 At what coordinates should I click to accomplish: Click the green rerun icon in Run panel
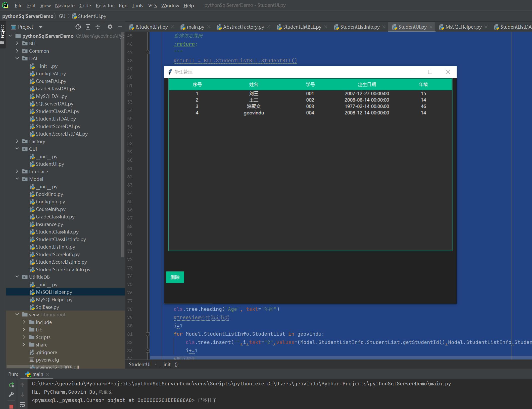coord(11,385)
